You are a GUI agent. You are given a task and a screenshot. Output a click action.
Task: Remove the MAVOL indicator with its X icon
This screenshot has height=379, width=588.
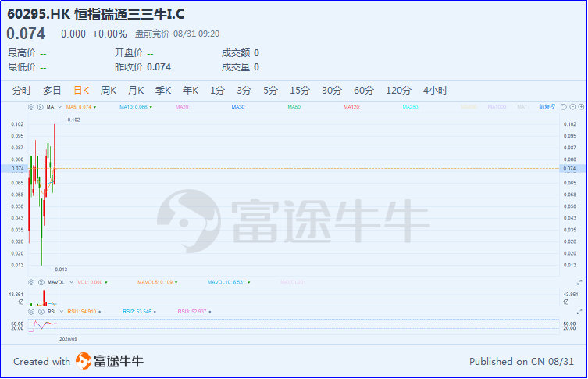pos(41,282)
